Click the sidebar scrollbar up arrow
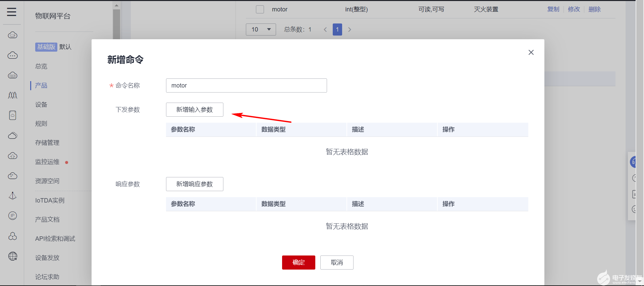Image resolution: width=644 pixels, height=286 pixels. (116, 5)
